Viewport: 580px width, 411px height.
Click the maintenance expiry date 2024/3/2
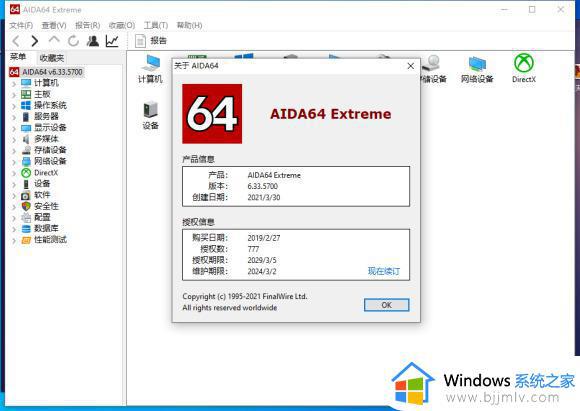(x=262, y=271)
